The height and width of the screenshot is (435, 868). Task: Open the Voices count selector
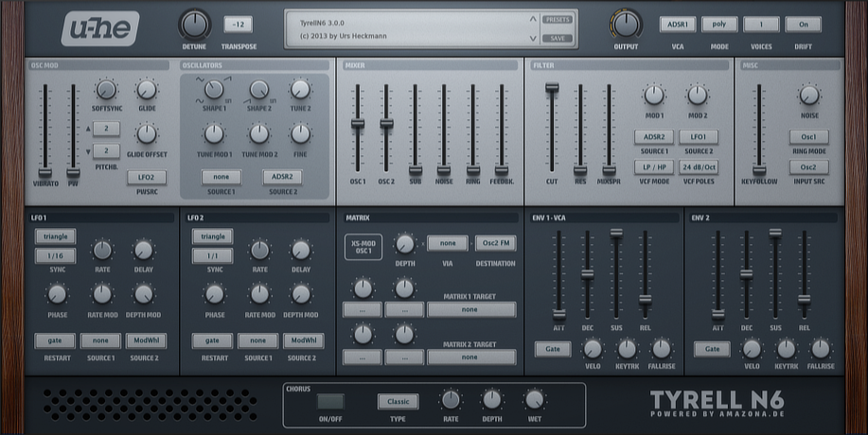click(x=761, y=25)
